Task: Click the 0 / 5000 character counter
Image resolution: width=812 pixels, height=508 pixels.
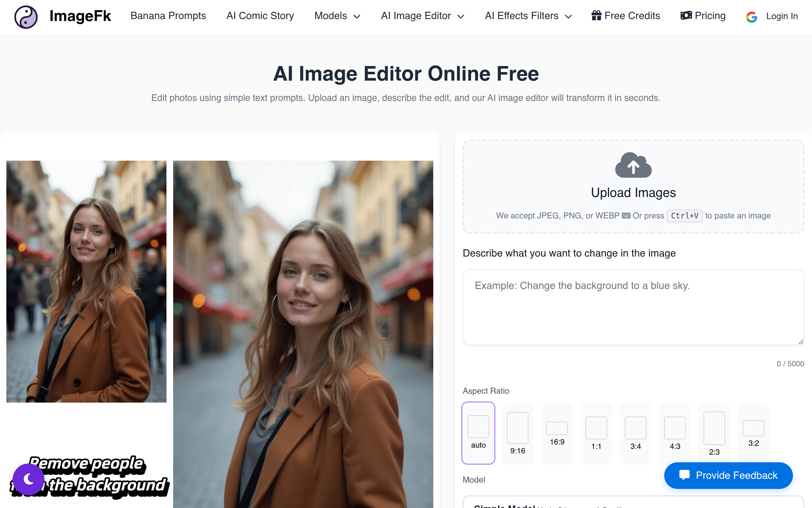Action: click(790, 364)
